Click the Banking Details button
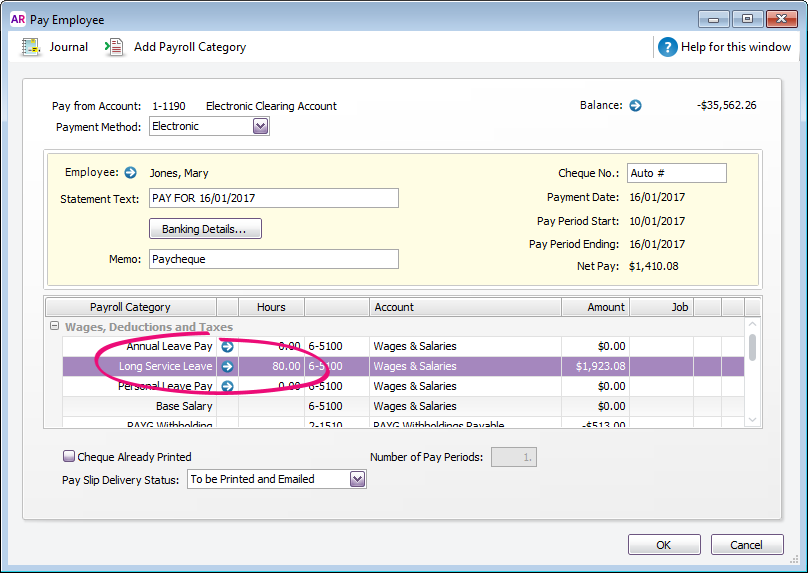The image size is (808, 573). point(205,229)
